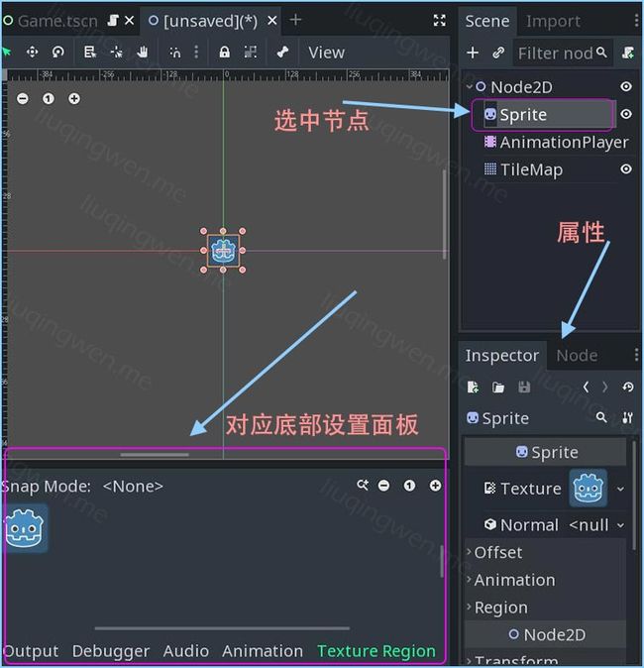
Task: Zoom in Texture Region panel
Action: click(435, 486)
